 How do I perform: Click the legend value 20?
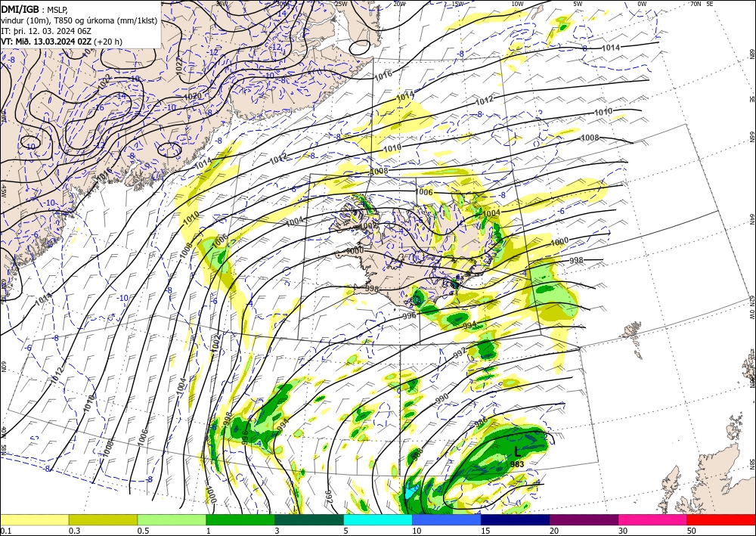(x=554, y=531)
